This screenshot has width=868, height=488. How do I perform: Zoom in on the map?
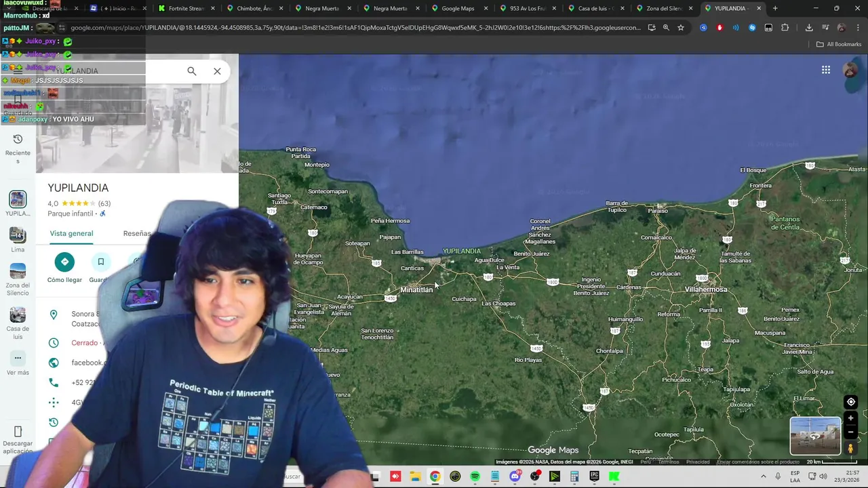850,418
